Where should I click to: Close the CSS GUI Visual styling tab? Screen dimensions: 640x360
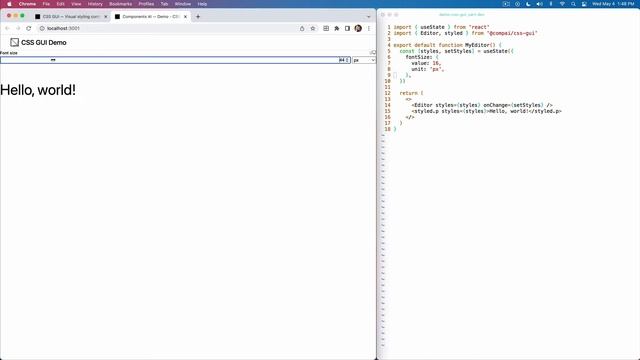click(105, 17)
